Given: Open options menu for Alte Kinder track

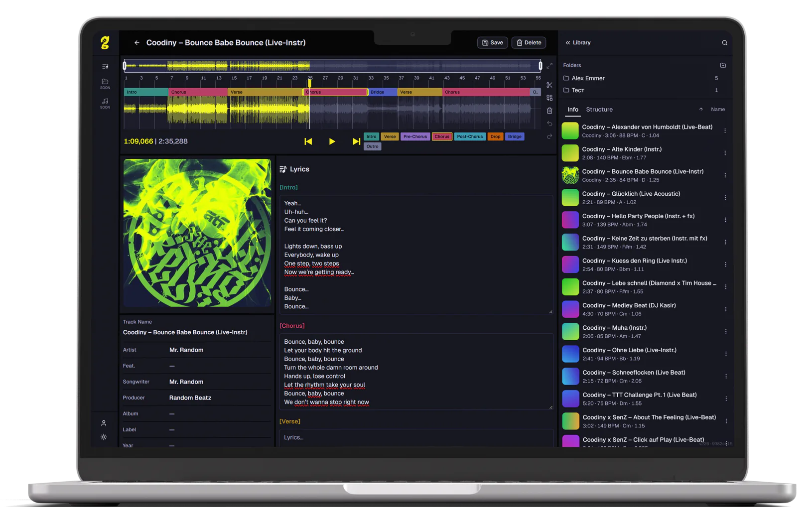Looking at the screenshot, I should (725, 153).
